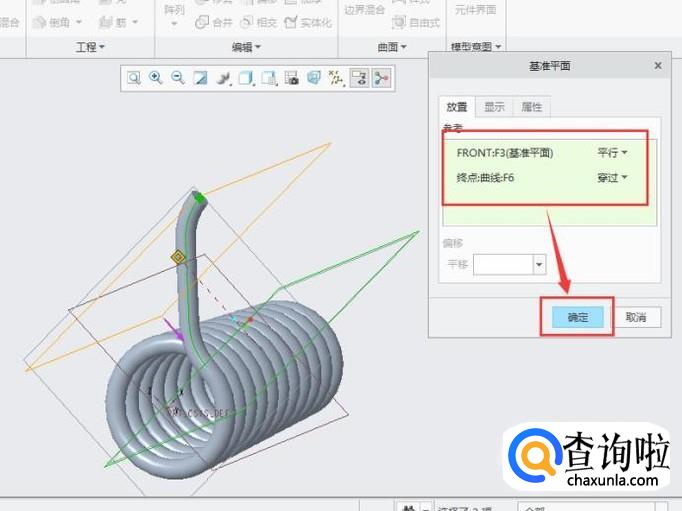Expand the 平移 offset combo box arrow
The image size is (682, 511).
pos(540,265)
